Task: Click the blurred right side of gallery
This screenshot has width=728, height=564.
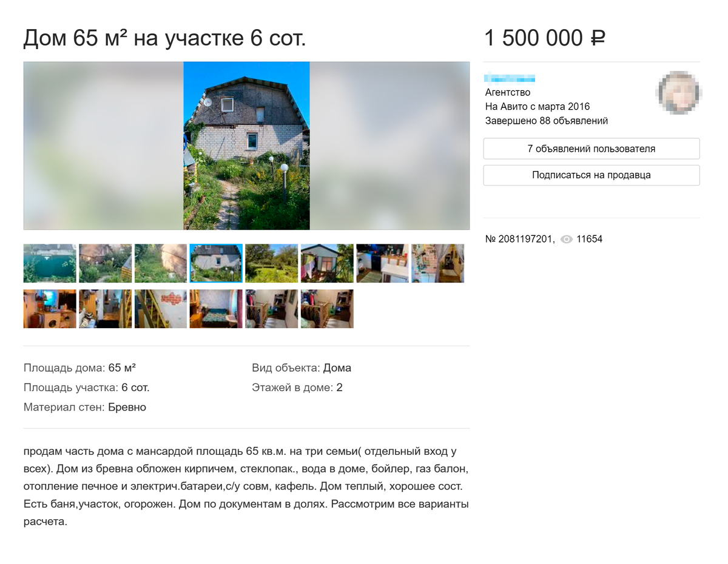Action: (x=389, y=146)
